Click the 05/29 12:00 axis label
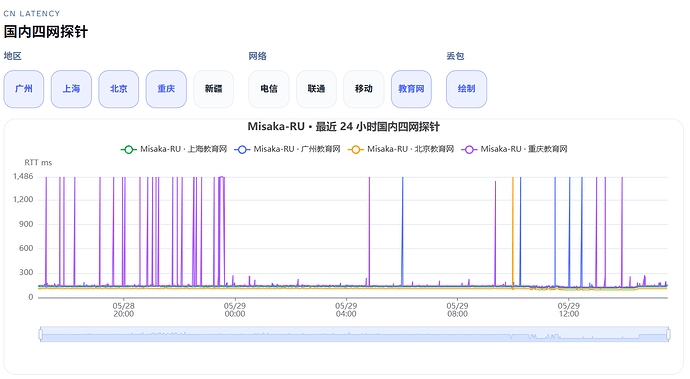690x379 pixels. [x=569, y=310]
